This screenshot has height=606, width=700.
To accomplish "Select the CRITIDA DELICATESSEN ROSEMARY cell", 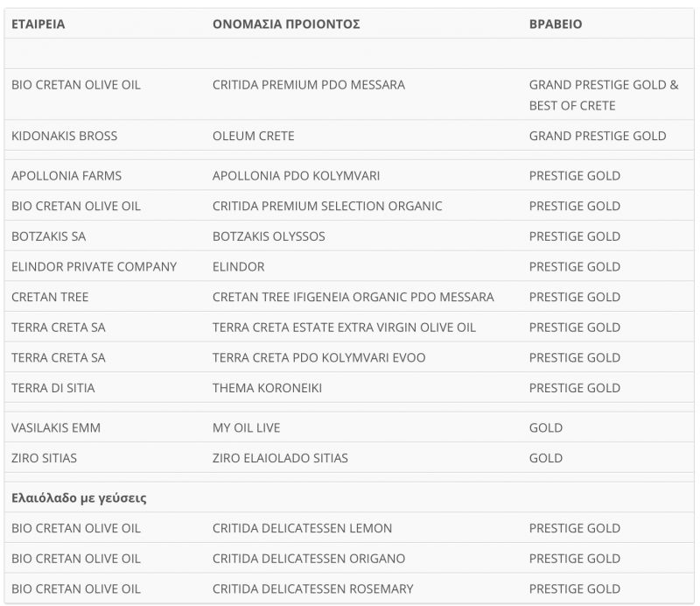I will [x=312, y=588].
